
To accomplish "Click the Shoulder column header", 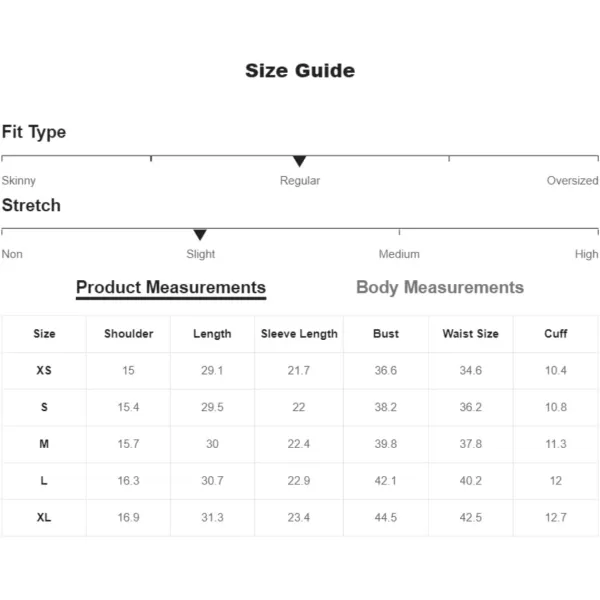I will click(x=129, y=334).
